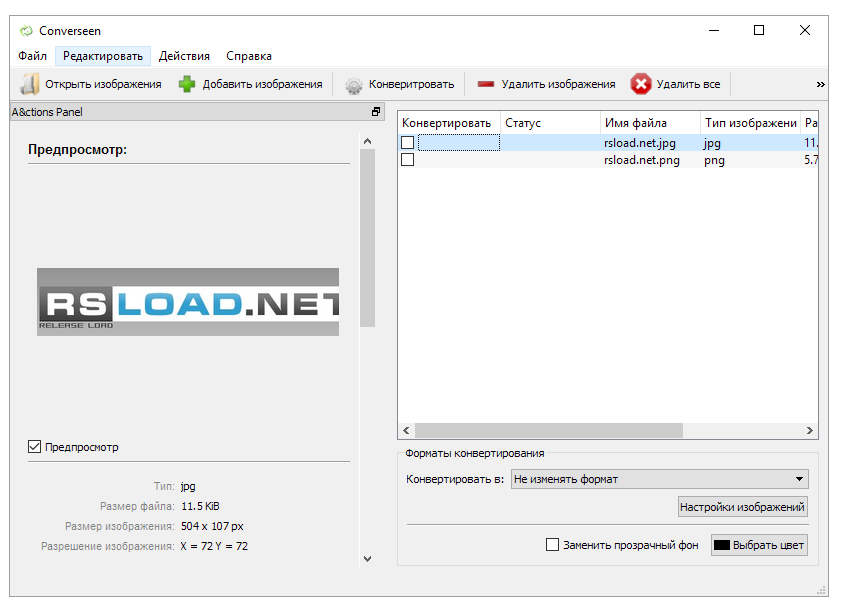The height and width of the screenshot is (615, 861).
Task: Click the Converseen logo in the title bar
Action: point(26,30)
